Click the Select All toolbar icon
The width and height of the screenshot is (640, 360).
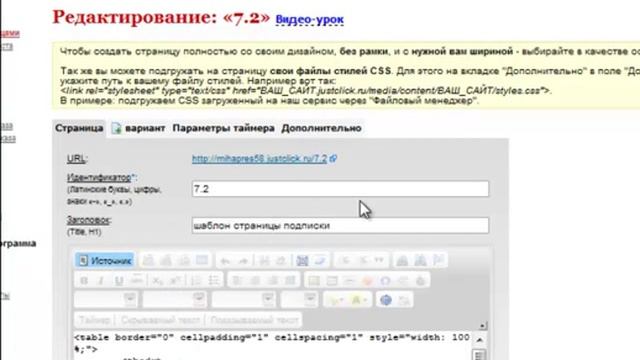pos(302,260)
